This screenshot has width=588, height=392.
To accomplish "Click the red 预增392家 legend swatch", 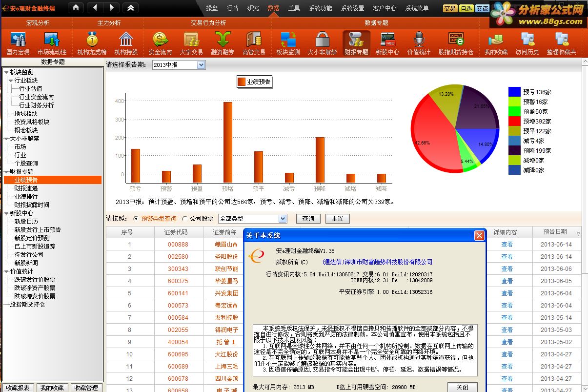I will pyautogui.click(x=514, y=121).
